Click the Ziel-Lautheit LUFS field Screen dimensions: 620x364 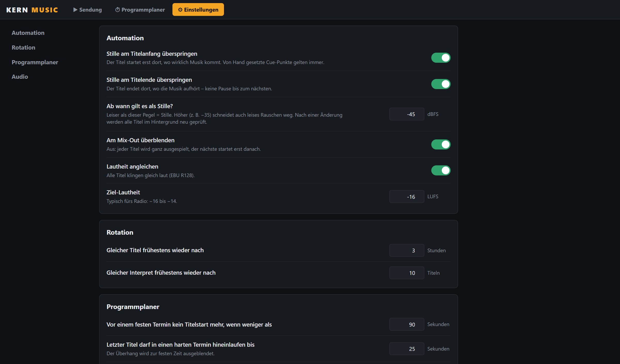(x=407, y=197)
